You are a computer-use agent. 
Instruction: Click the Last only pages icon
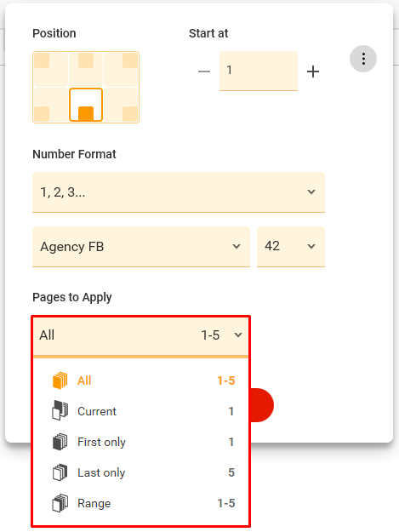click(x=60, y=472)
